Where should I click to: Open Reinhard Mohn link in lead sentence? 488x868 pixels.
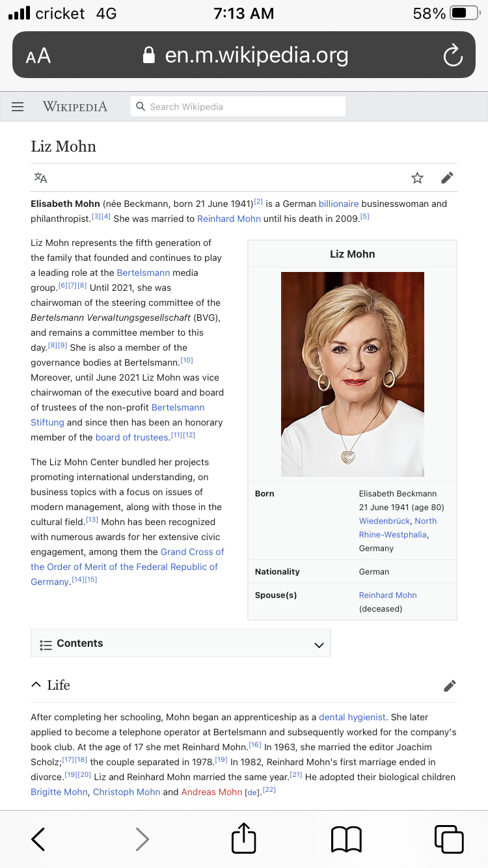pyautogui.click(x=229, y=219)
